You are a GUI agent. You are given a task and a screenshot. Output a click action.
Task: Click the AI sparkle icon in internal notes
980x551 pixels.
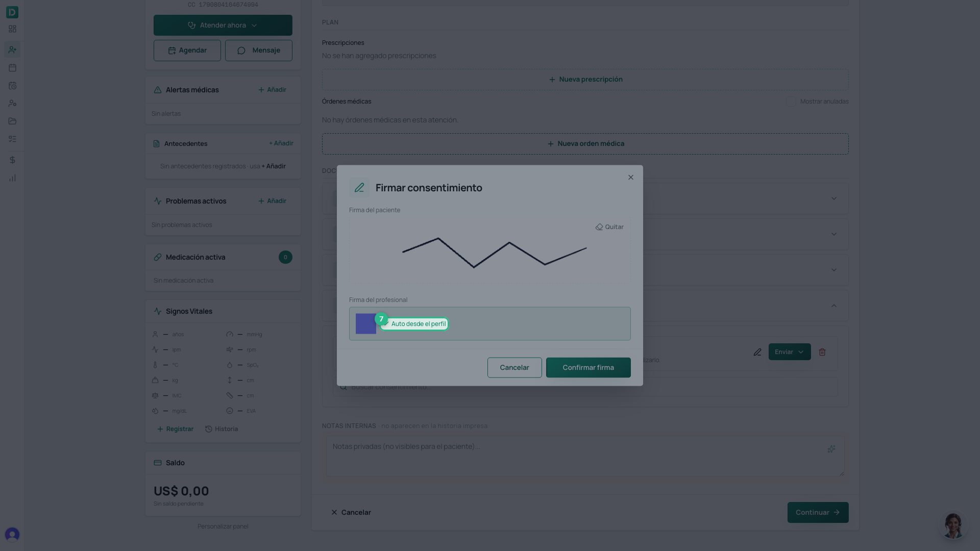point(831,449)
